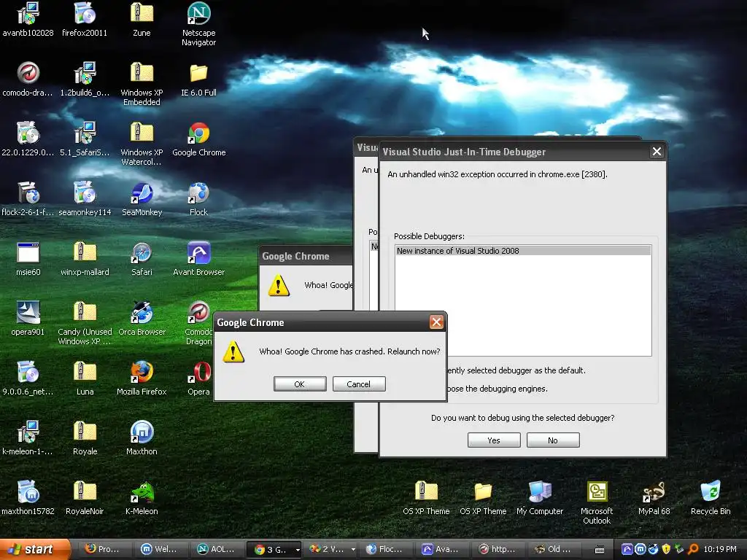The height and width of the screenshot is (560, 747).
Task: Open the Windows start menu
Action: (x=35, y=549)
